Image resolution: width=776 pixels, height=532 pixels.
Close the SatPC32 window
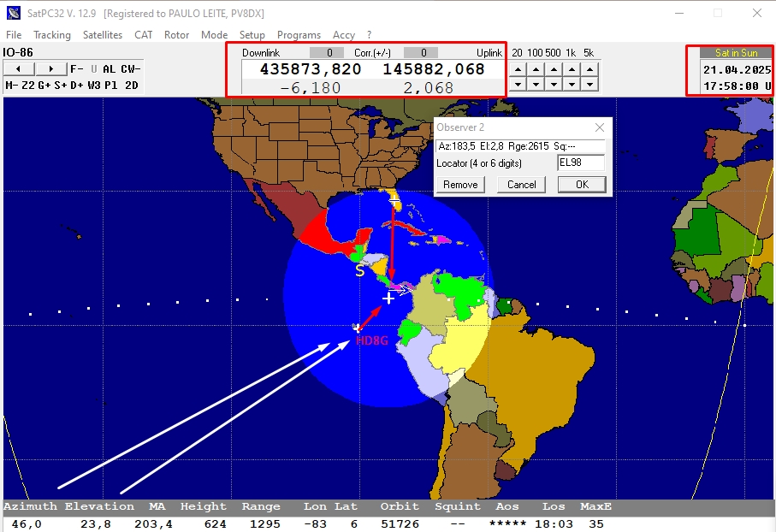coord(756,13)
